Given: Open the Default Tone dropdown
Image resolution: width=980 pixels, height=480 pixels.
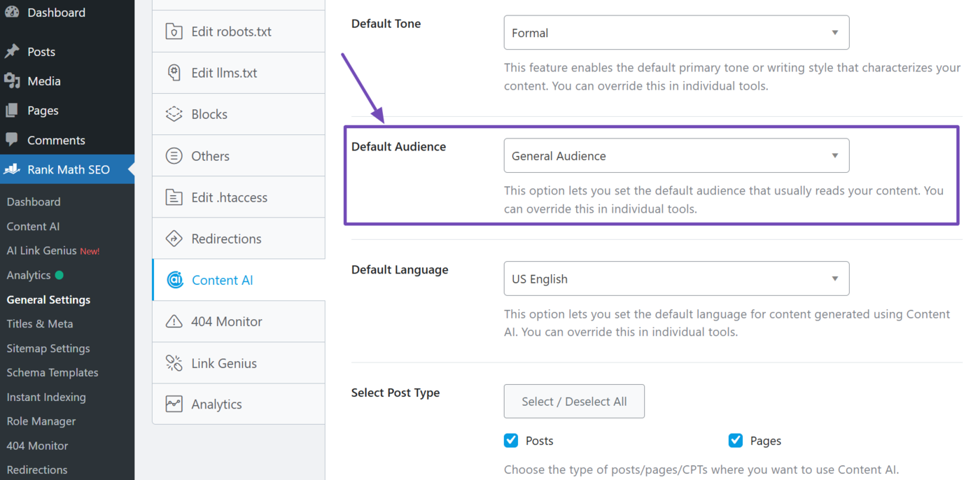Looking at the screenshot, I should [676, 33].
